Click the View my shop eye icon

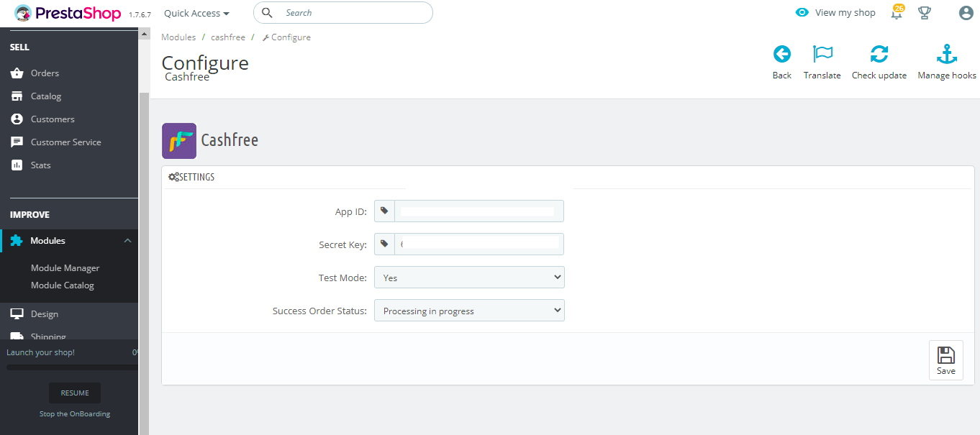click(802, 13)
